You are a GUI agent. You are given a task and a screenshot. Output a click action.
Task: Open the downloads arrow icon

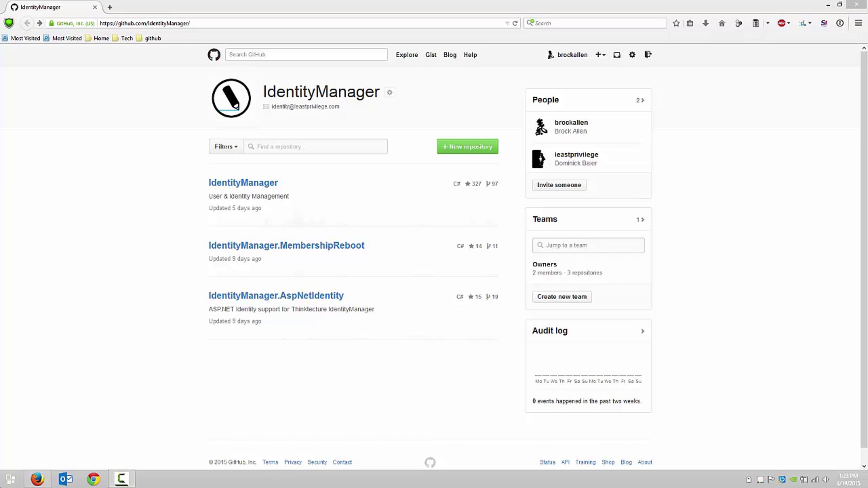pyautogui.click(x=706, y=23)
